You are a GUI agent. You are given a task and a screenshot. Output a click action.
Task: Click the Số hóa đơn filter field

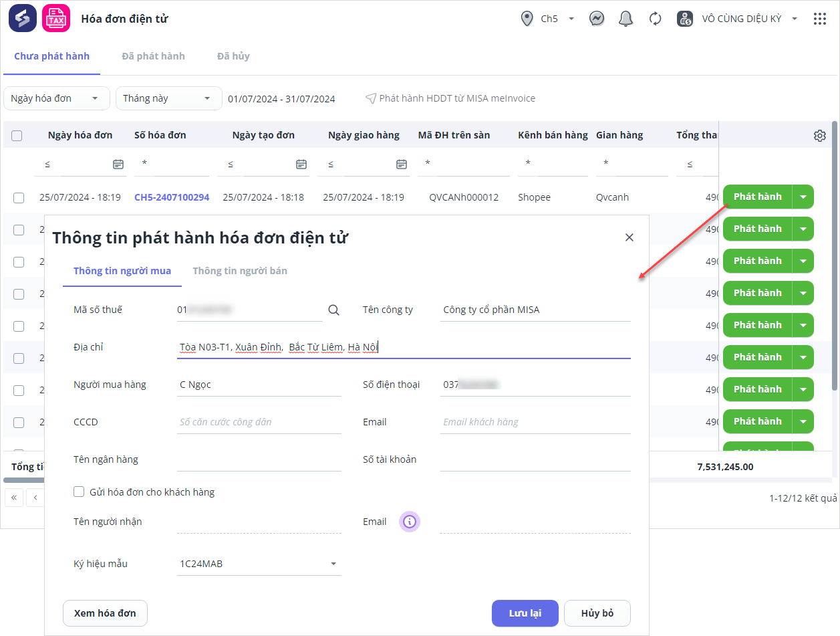pos(172,164)
